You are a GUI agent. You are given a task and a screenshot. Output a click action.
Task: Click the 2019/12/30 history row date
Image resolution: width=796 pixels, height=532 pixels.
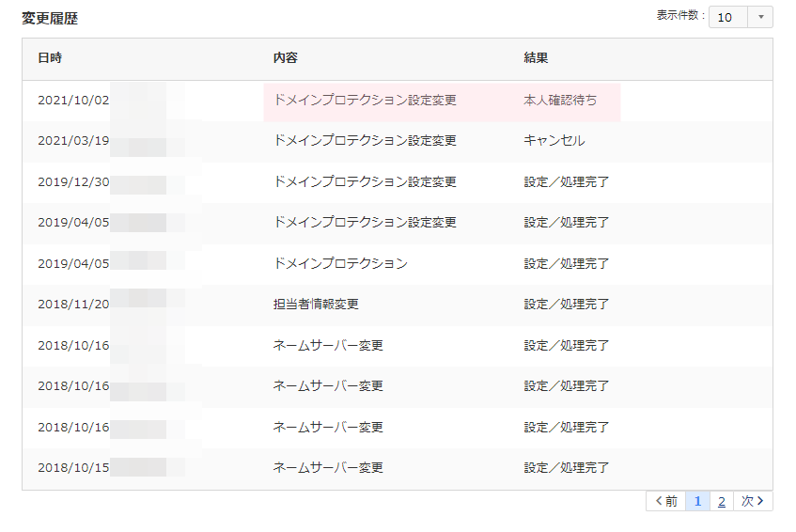(73, 181)
